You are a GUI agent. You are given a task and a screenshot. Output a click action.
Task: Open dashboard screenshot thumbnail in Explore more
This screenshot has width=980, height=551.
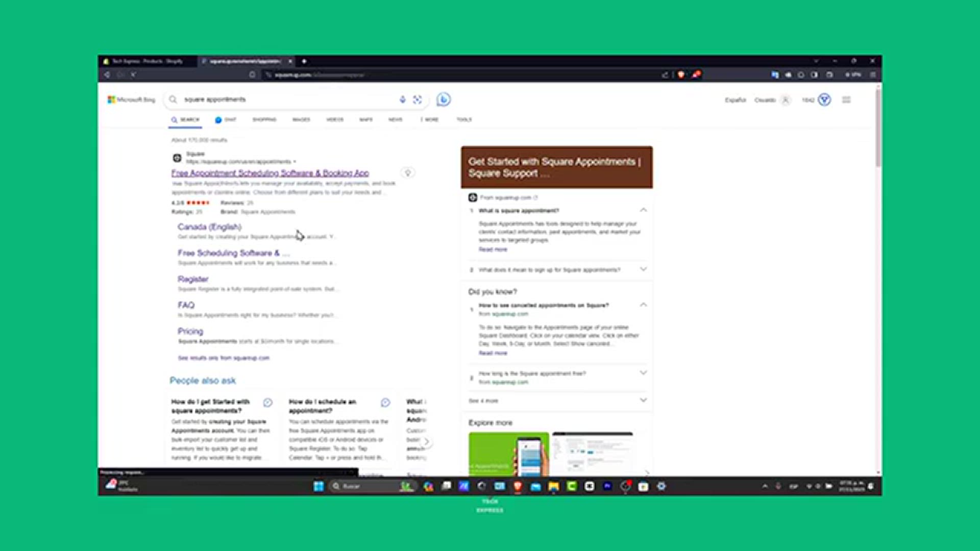click(x=593, y=454)
